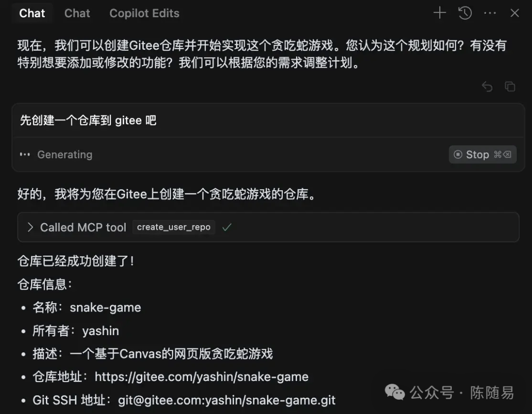Screen dimensions: 532x414
Task: Stop the generating response
Action: [482, 154]
